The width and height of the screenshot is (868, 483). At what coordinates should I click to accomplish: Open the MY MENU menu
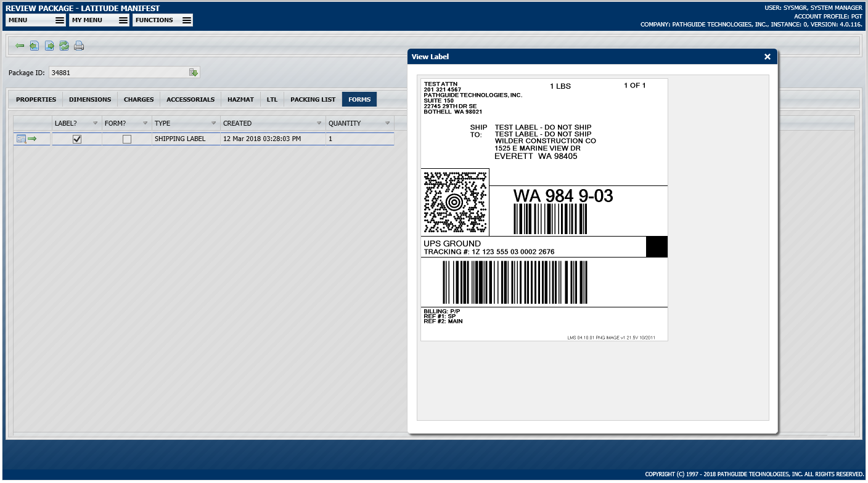click(99, 20)
